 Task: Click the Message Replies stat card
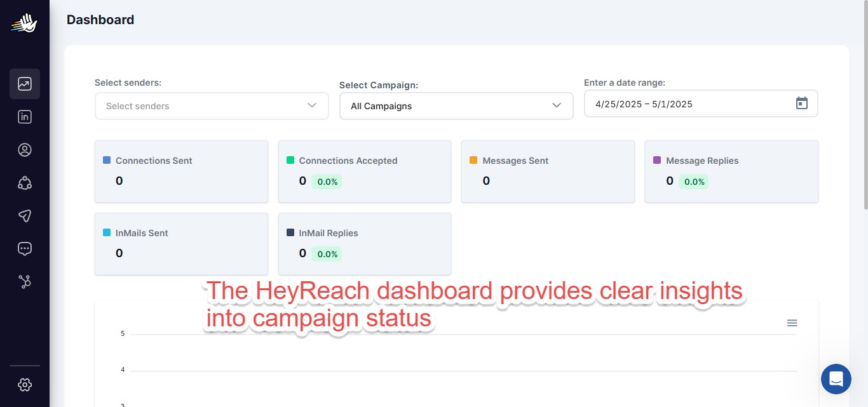(x=731, y=171)
